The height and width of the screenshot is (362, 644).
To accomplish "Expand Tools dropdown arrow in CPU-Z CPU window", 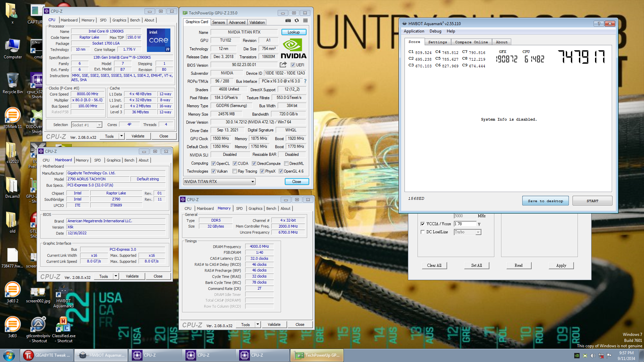I will coord(121,136).
